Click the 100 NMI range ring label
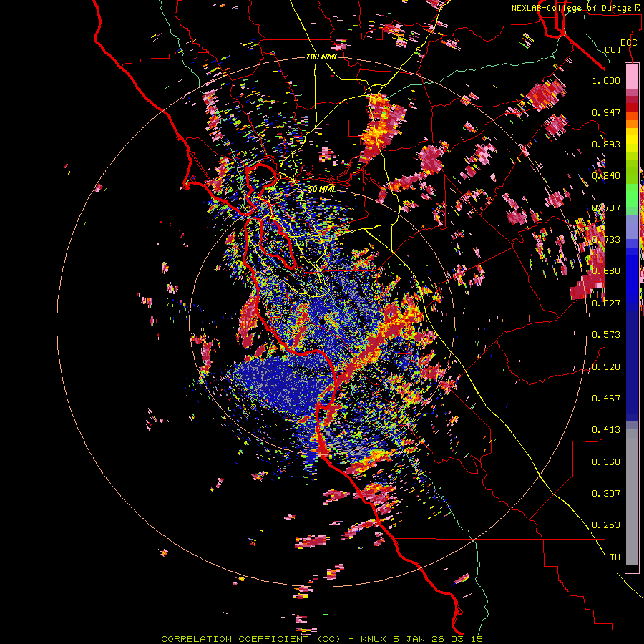This screenshot has height=644, width=644. point(321,57)
